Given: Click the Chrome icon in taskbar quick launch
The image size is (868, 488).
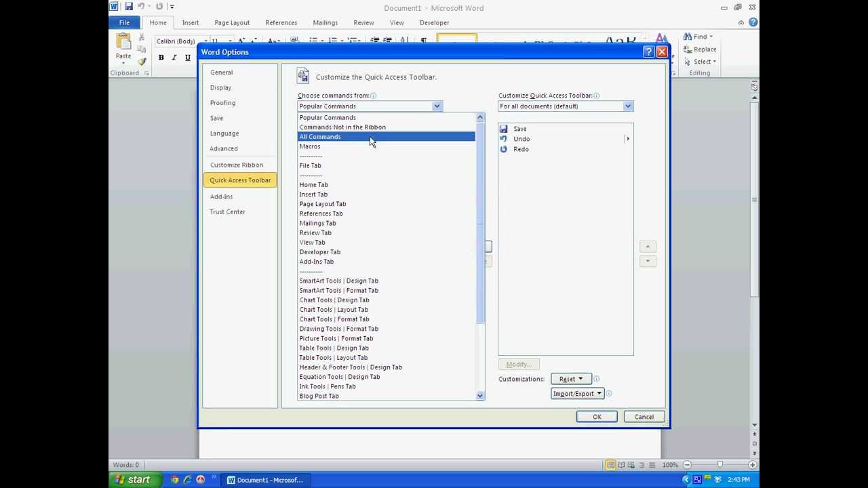Looking at the screenshot, I should click(175, 480).
